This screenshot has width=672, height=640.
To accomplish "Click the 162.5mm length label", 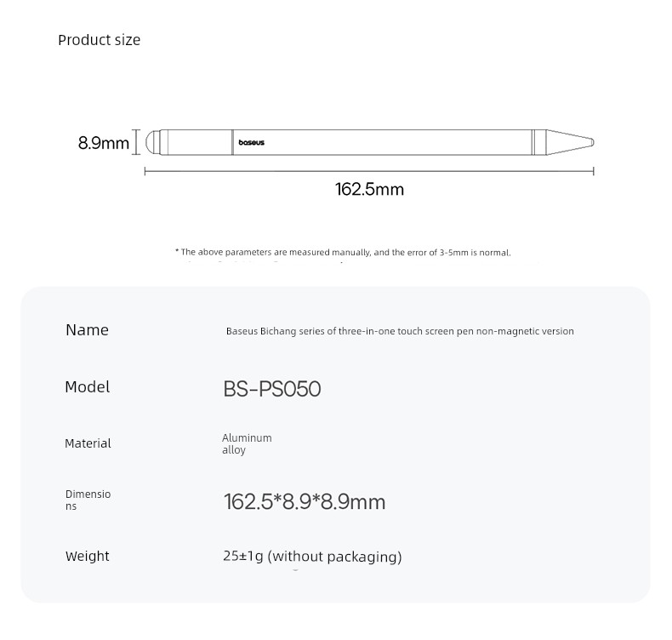I will 369,189.
